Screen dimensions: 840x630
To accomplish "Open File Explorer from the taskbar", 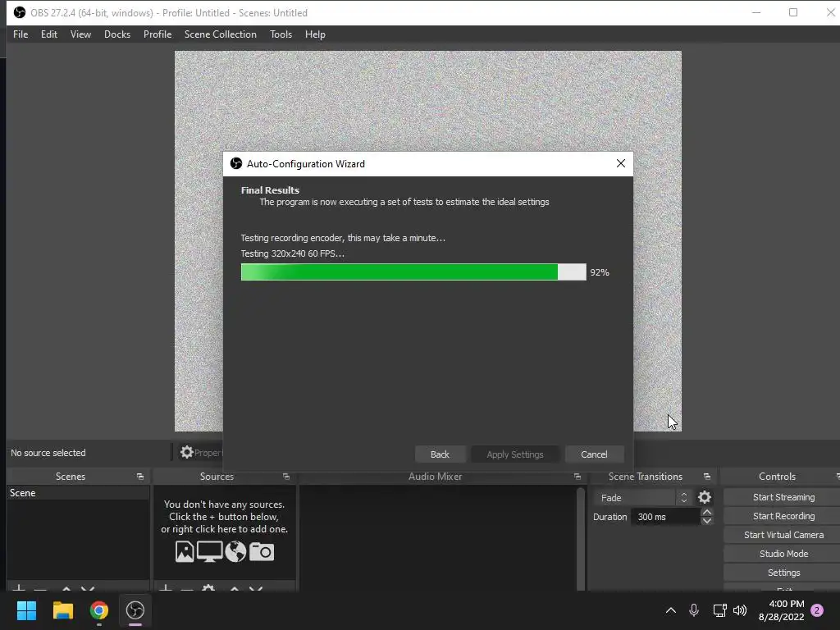I will (x=62, y=610).
